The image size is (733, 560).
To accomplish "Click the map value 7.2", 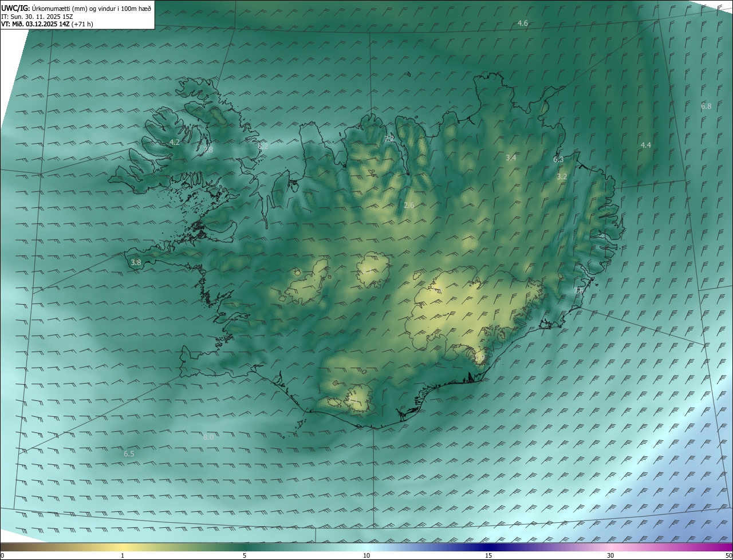I will [389, 139].
